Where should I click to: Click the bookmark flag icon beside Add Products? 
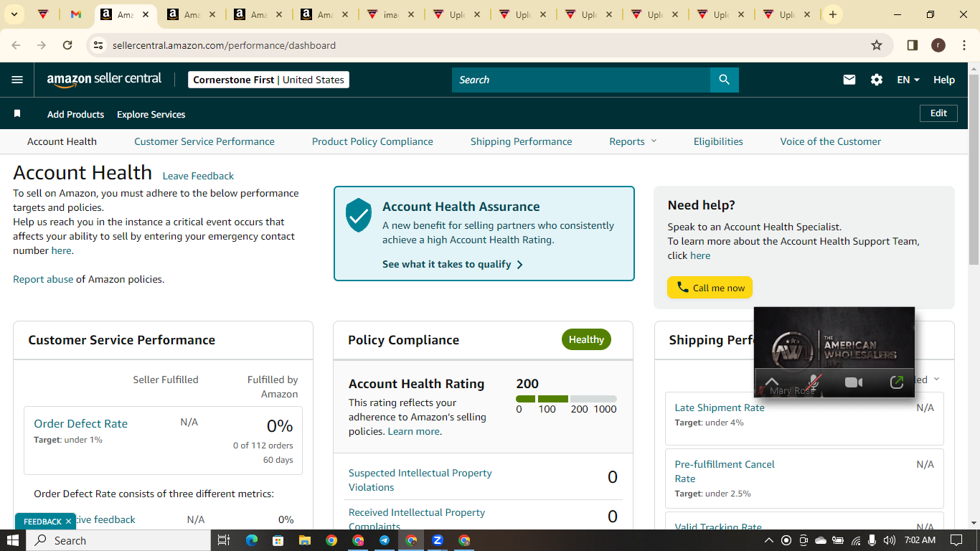tap(17, 113)
